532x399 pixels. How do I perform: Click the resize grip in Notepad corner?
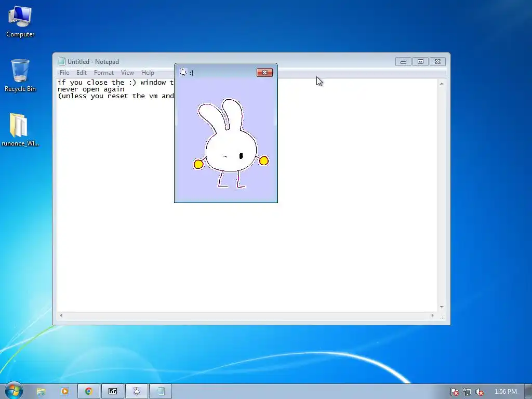point(442,316)
